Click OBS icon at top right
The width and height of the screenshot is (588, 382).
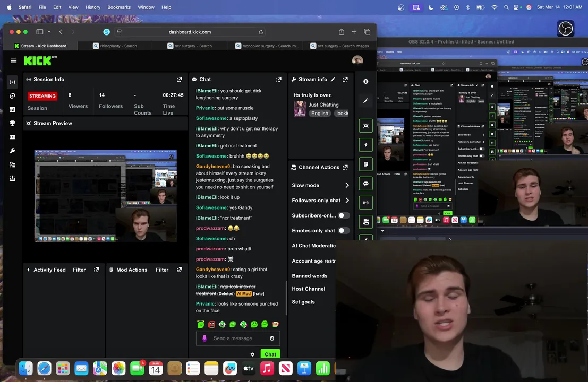(x=566, y=29)
